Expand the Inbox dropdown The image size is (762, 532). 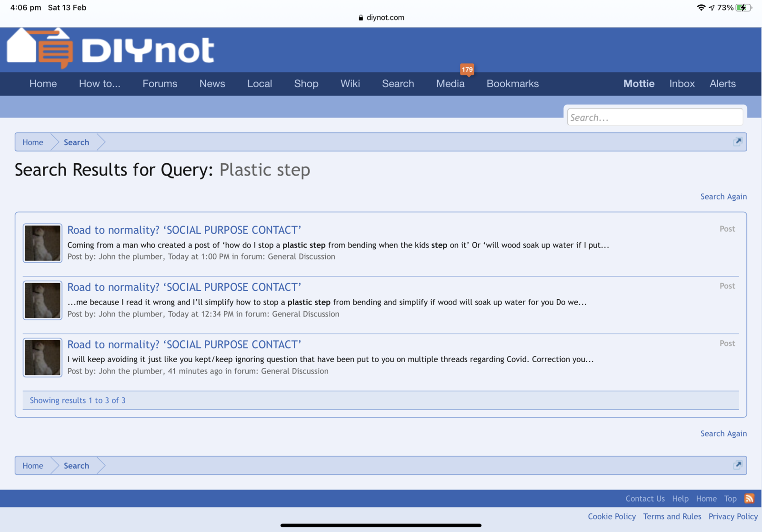(682, 84)
